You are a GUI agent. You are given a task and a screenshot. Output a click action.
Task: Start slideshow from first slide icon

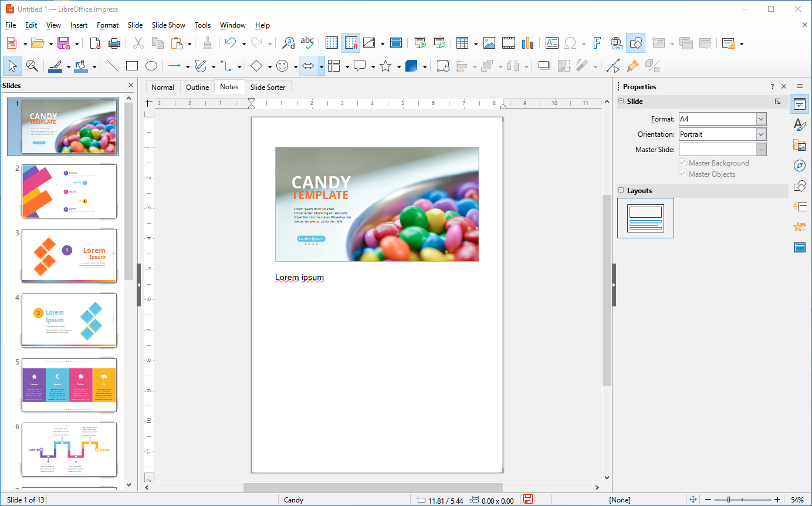(420, 43)
